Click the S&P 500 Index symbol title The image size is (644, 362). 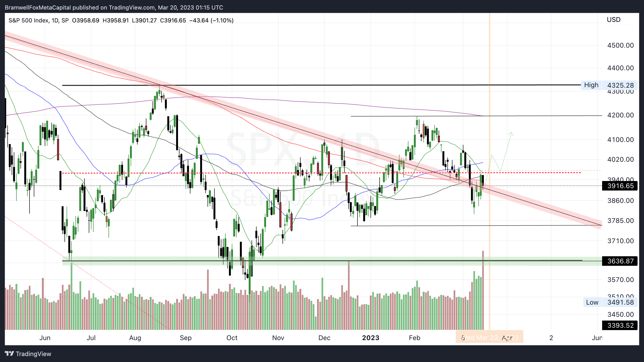[x=29, y=20]
